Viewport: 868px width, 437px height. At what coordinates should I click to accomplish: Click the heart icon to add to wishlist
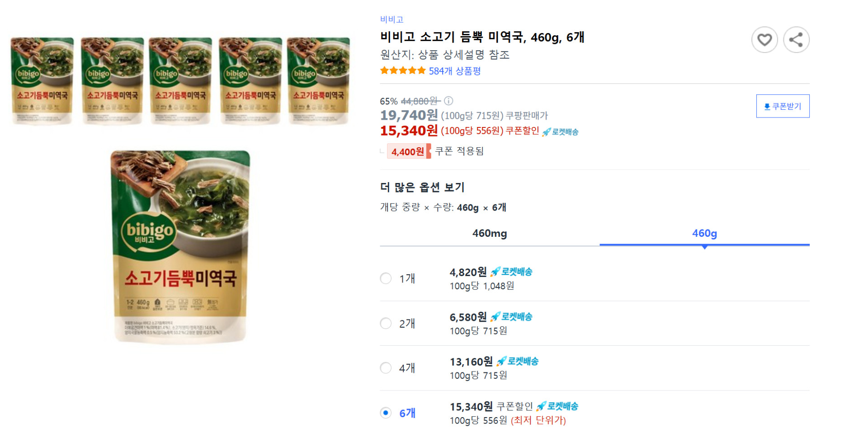point(764,40)
